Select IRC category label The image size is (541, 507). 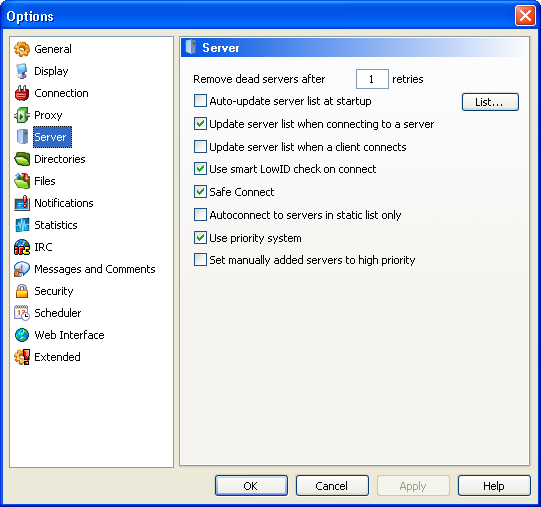tap(43, 247)
